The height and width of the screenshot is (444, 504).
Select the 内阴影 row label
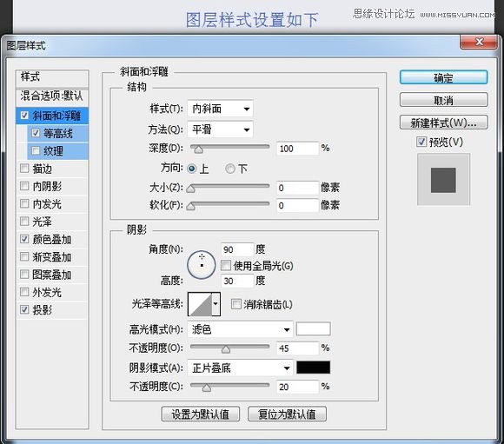47,187
